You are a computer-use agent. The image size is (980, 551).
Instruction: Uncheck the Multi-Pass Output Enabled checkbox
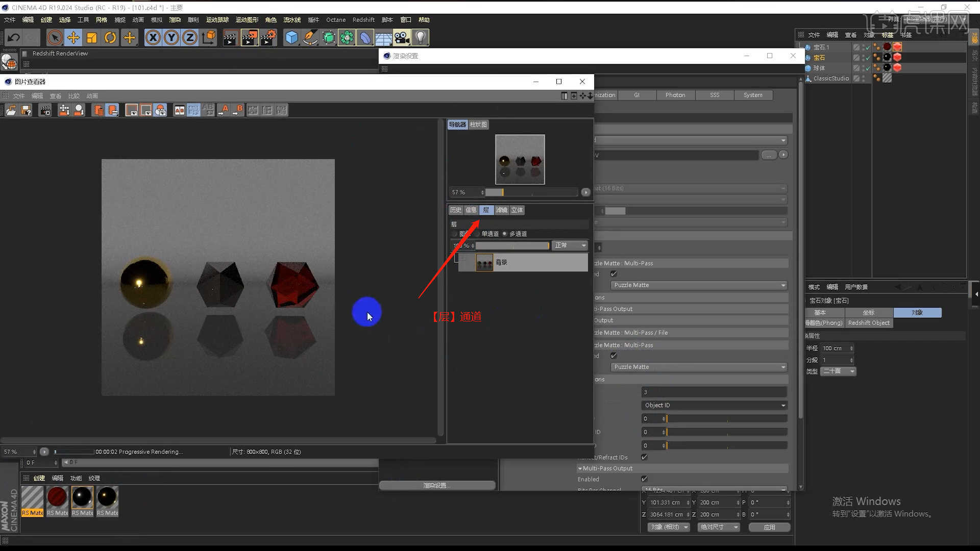(x=644, y=479)
